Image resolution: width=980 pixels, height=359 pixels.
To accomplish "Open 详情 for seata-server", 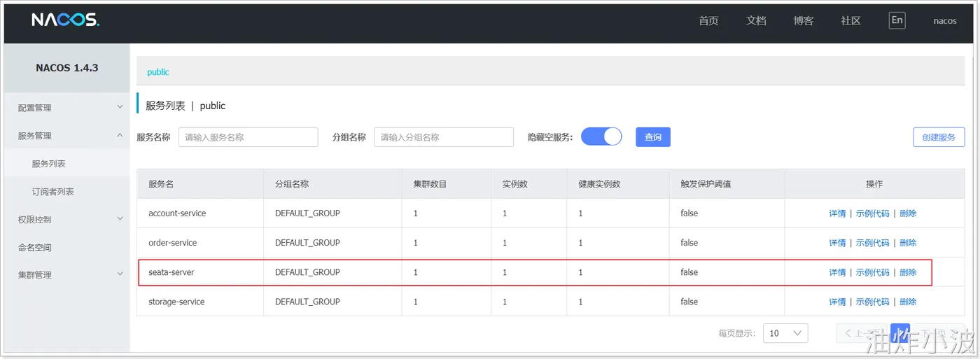I will point(837,272).
